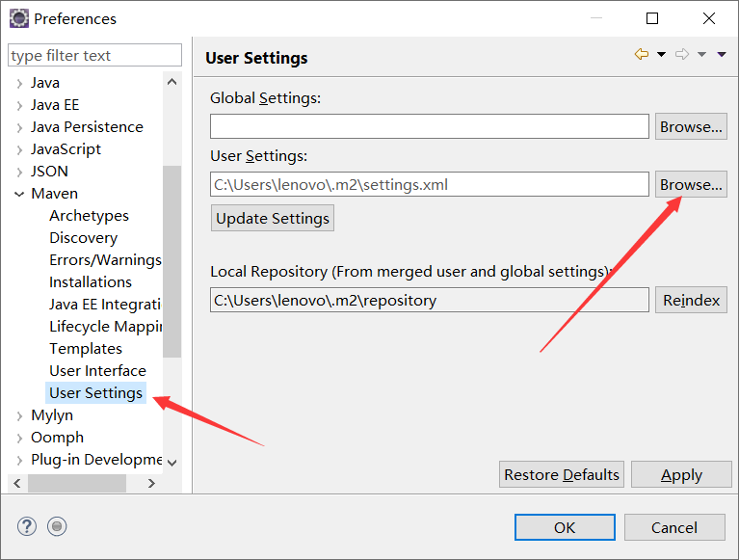Select the JavaScript category label
This screenshot has height=560, width=739.
pyautogui.click(x=66, y=149)
